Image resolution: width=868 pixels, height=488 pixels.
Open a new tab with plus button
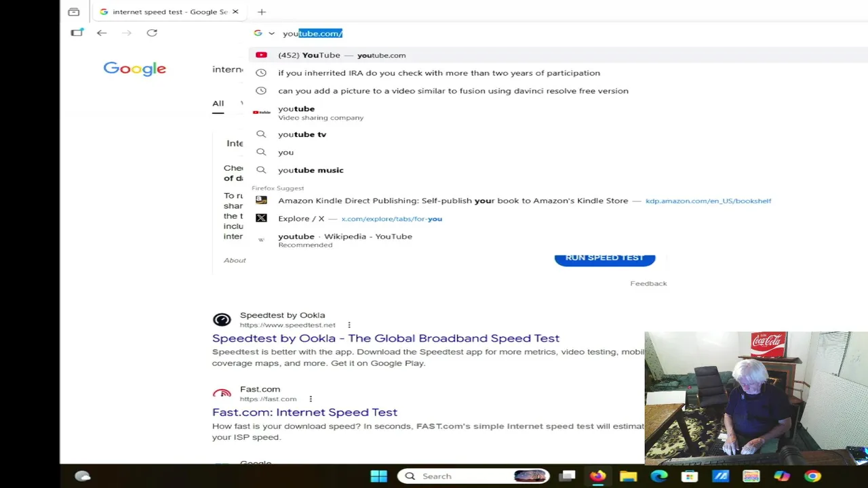tap(262, 12)
